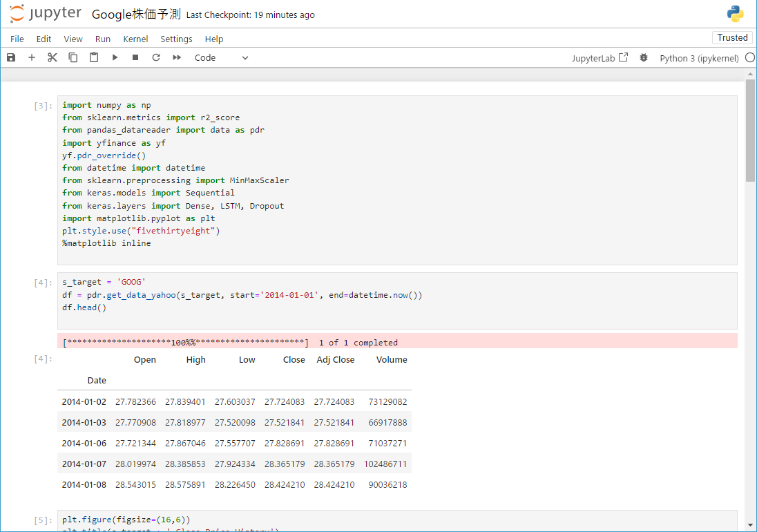Click the Python 3 (ipykernel) kernel name
Image resolution: width=757 pixels, height=532 pixels.
click(x=698, y=58)
